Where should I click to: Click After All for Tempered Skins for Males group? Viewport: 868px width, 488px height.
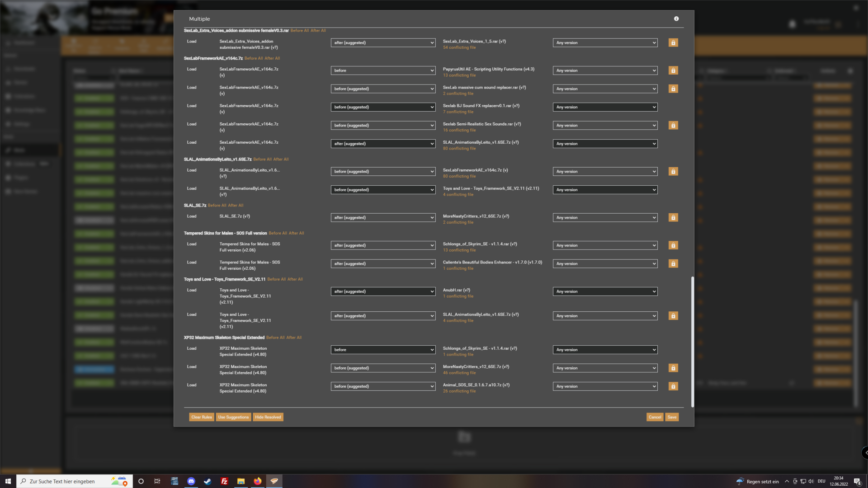pyautogui.click(x=297, y=233)
